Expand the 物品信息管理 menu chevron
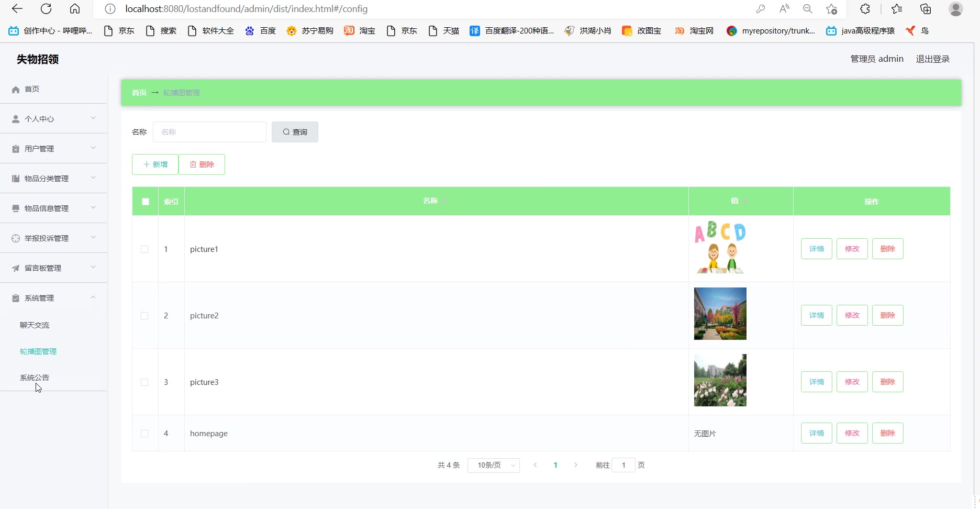The image size is (980, 509). coord(93,208)
